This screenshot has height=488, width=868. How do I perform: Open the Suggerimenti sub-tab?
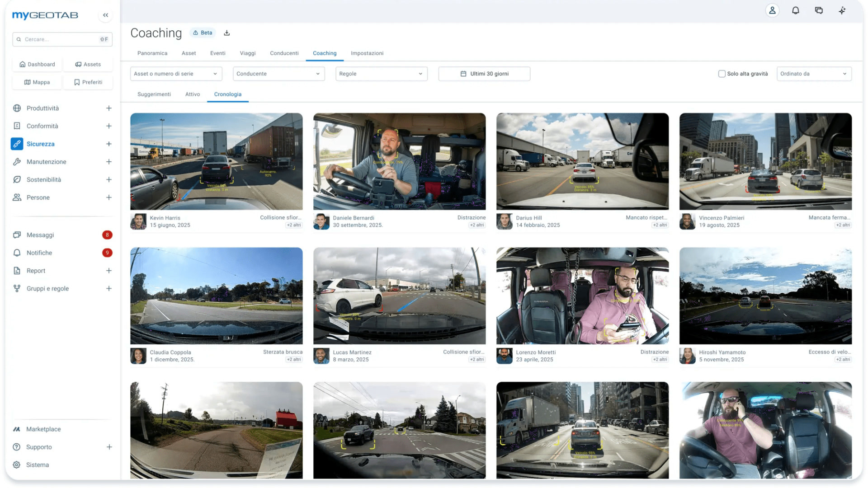(154, 94)
